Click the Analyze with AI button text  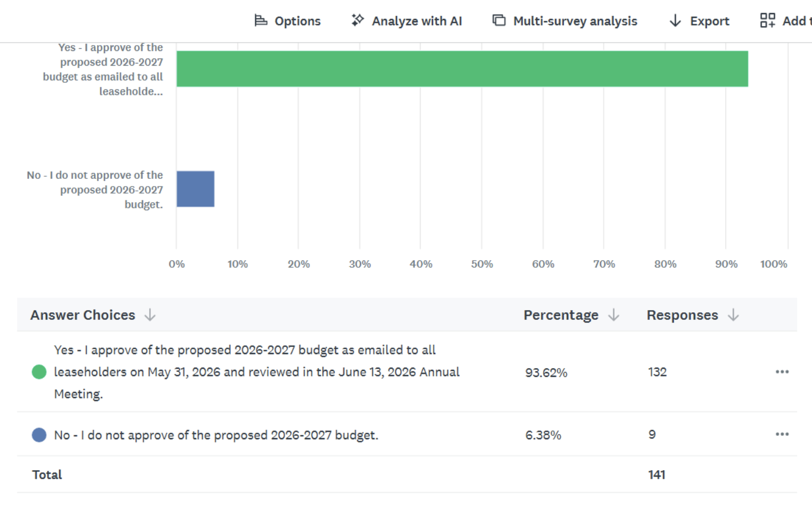[x=417, y=21]
